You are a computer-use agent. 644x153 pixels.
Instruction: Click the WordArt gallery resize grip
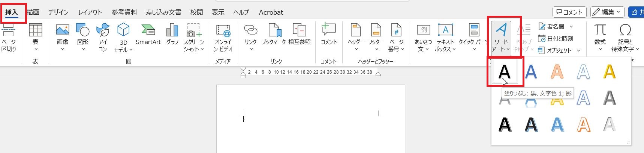tap(628, 142)
